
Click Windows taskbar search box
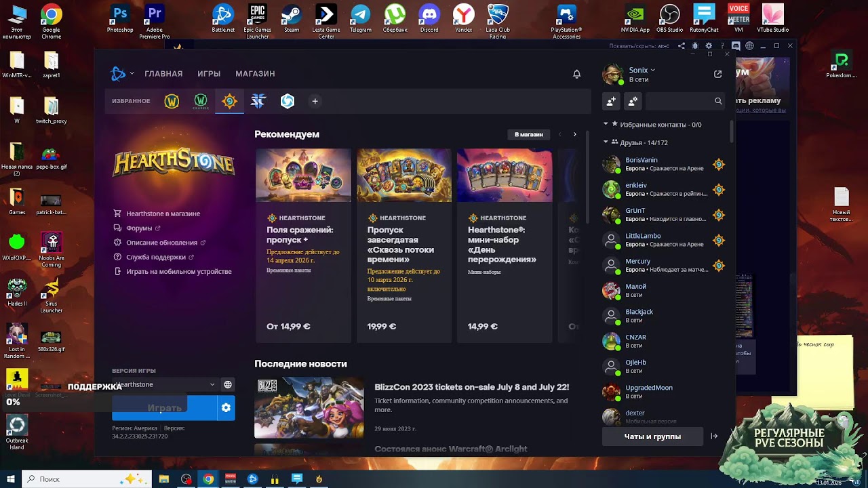coord(87,479)
